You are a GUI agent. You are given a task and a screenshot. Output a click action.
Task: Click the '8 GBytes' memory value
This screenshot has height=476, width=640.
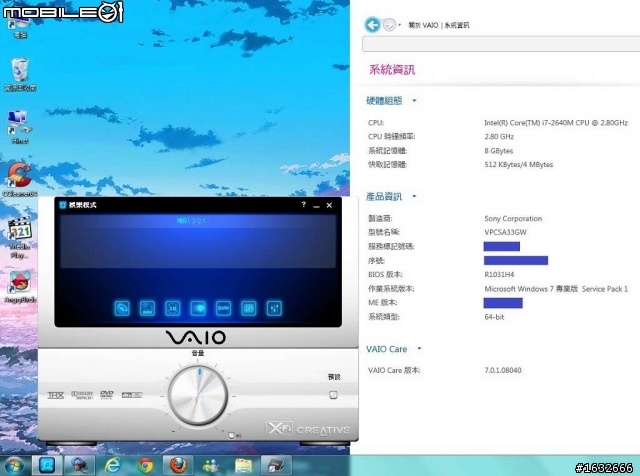pyautogui.click(x=498, y=151)
